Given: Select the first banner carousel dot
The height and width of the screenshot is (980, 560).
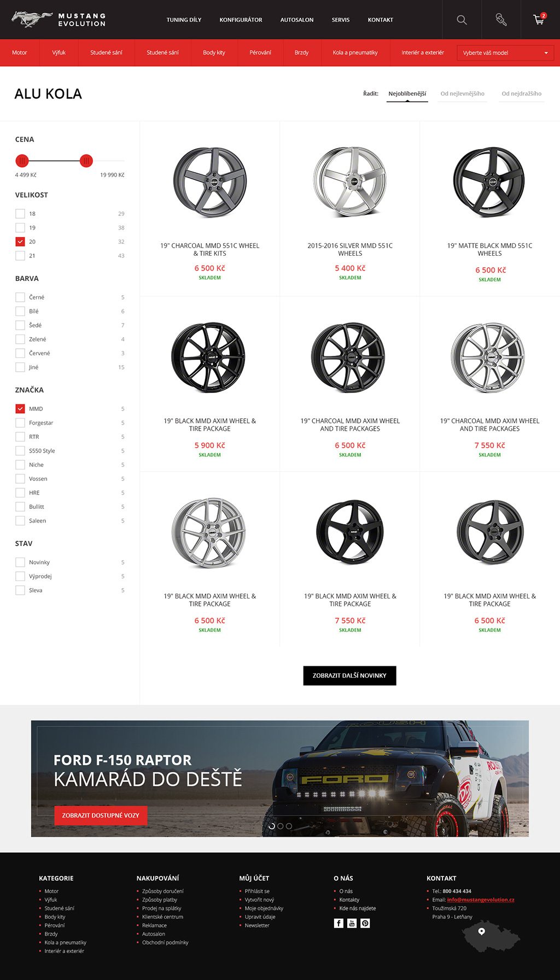Looking at the screenshot, I should pos(271,826).
